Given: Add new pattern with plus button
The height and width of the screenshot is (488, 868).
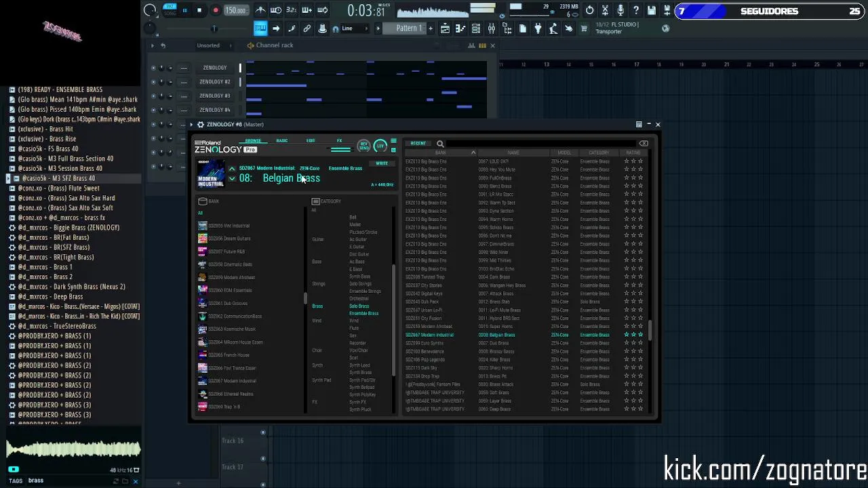Looking at the screenshot, I should 431,28.
